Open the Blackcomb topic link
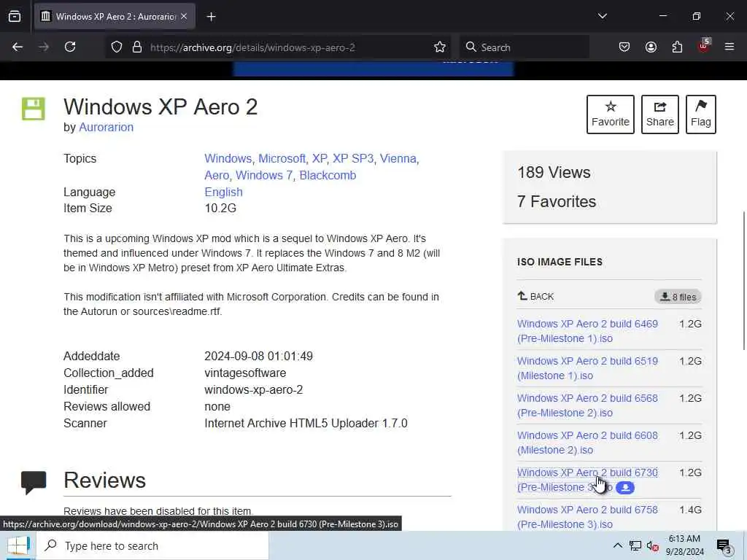Screen dimensions: 747x560 [x=328, y=175]
